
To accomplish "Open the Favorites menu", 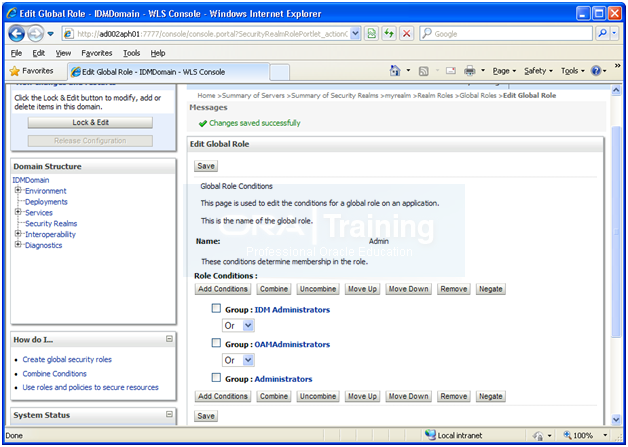I will click(97, 53).
